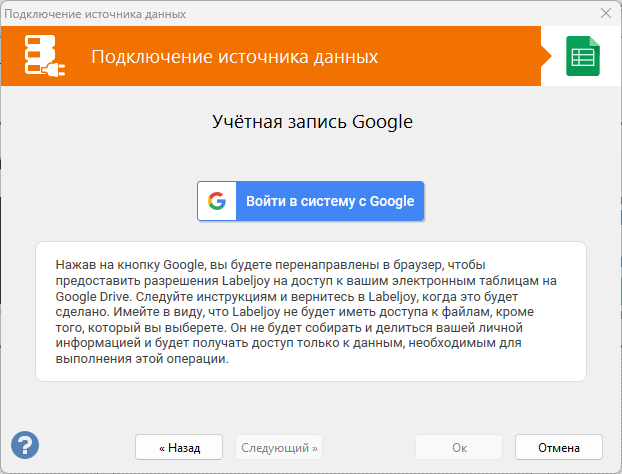This screenshot has height=474, width=622.
Task: Click the "Ок" button
Action: (459, 447)
